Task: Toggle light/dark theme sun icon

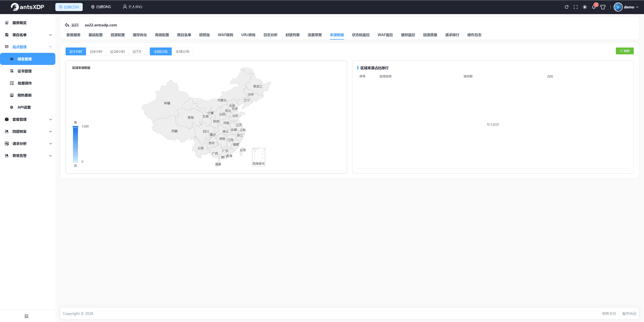Action: click(584, 7)
